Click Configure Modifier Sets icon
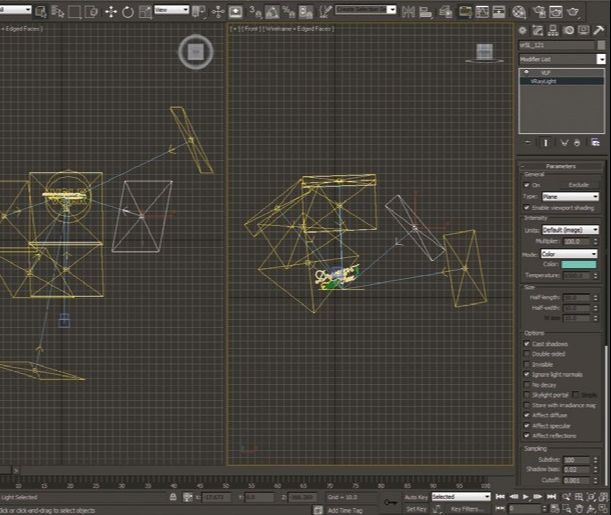Screen dimensions: 611x515 595,143
